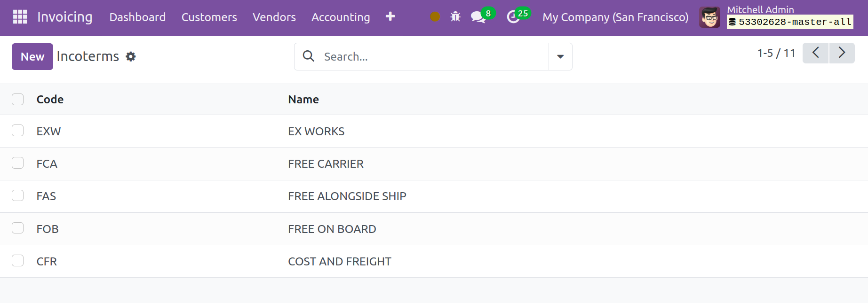Open the Incoterms gear actions menu
The image size is (868, 303).
pyautogui.click(x=131, y=57)
